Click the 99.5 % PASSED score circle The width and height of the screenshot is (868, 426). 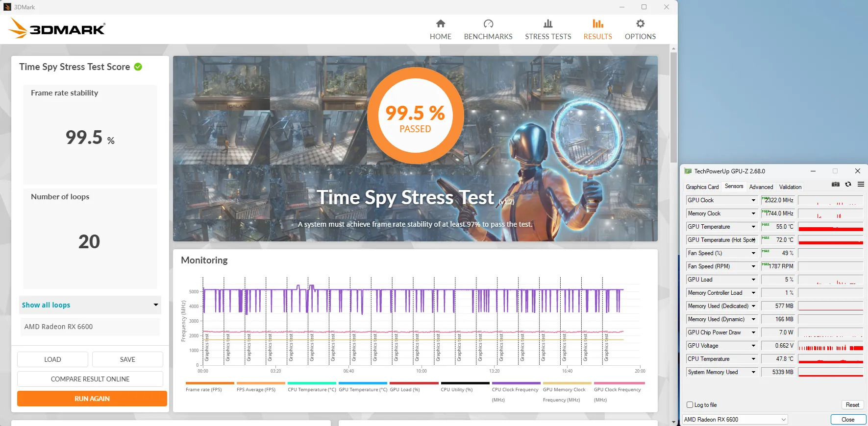pyautogui.click(x=415, y=116)
